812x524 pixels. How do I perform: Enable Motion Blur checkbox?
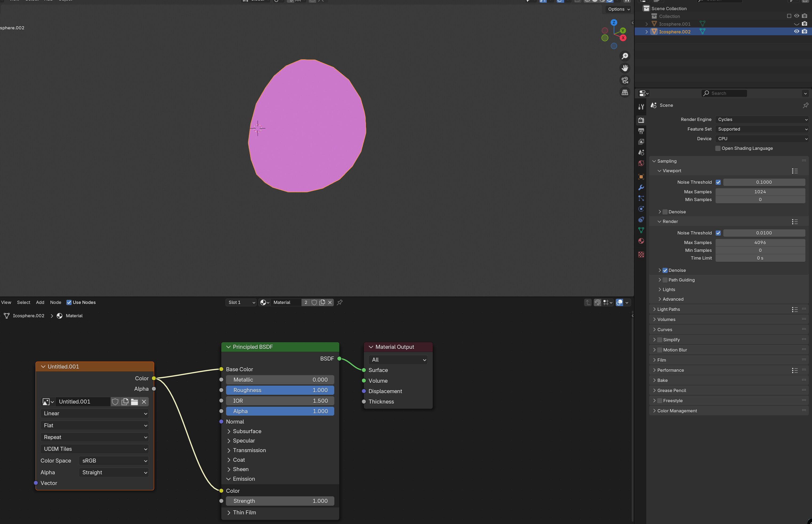[660, 350]
